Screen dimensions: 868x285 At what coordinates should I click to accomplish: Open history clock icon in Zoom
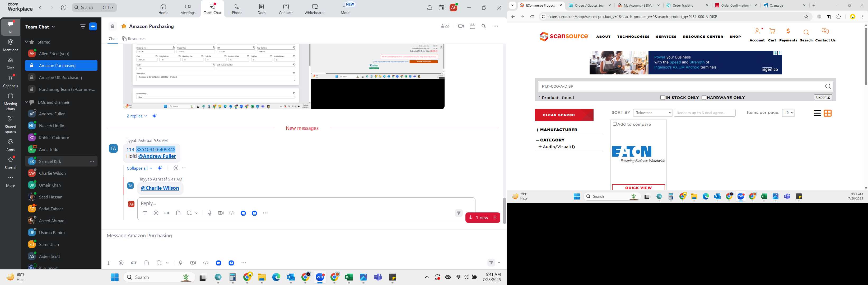coord(63,7)
